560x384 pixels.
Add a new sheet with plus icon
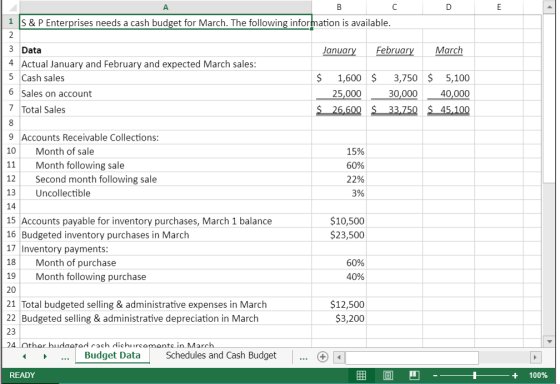[322, 356]
